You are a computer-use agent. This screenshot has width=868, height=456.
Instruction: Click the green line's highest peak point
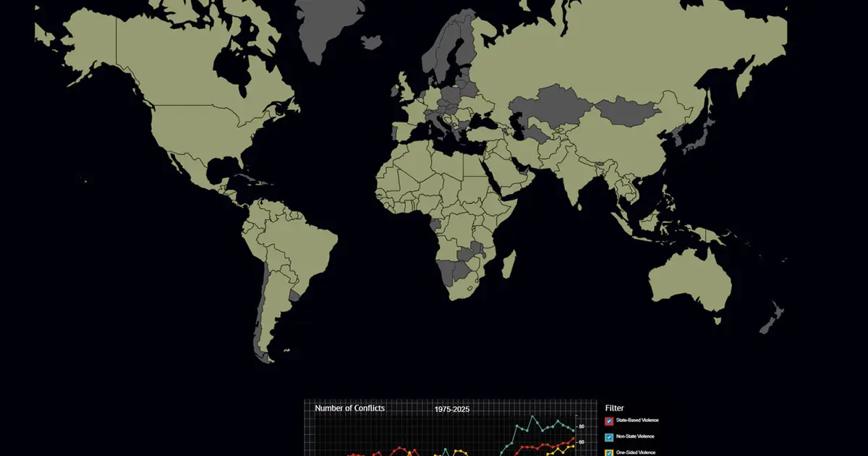coord(533,416)
